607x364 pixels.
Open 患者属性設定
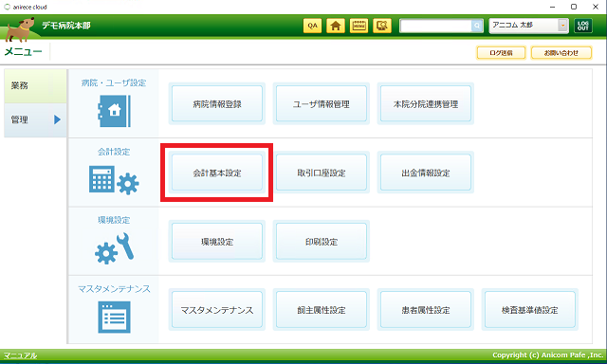coord(426,310)
